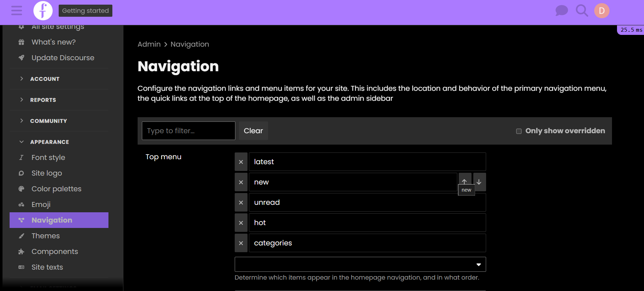Focus the Type to filter field

click(x=188, y=131)
